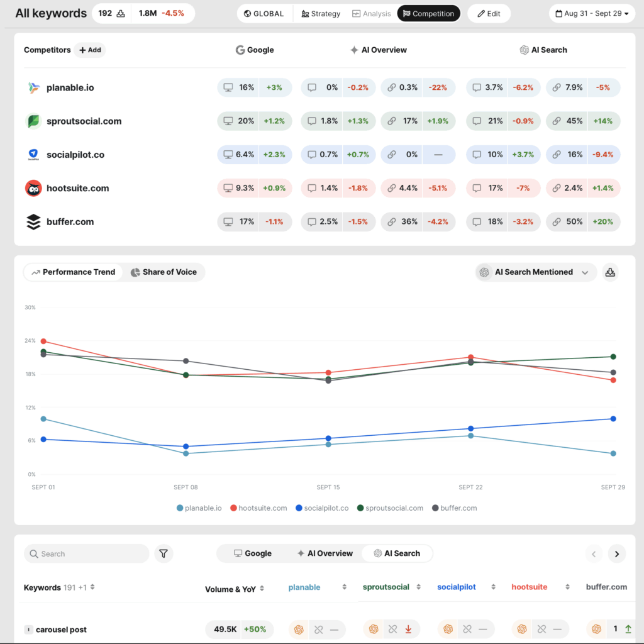Toggle buffer.com series in chart legend

pos(454,508)
